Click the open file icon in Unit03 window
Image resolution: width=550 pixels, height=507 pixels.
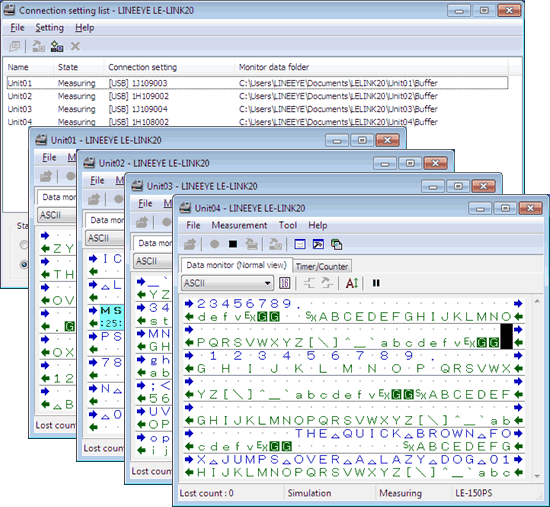point(142,222)
